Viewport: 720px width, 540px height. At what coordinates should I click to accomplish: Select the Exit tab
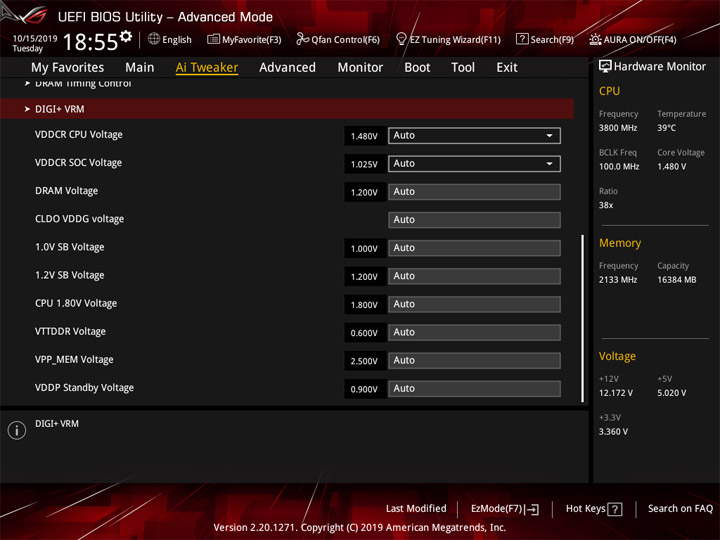pyautogui.click(x=506, y=68)
